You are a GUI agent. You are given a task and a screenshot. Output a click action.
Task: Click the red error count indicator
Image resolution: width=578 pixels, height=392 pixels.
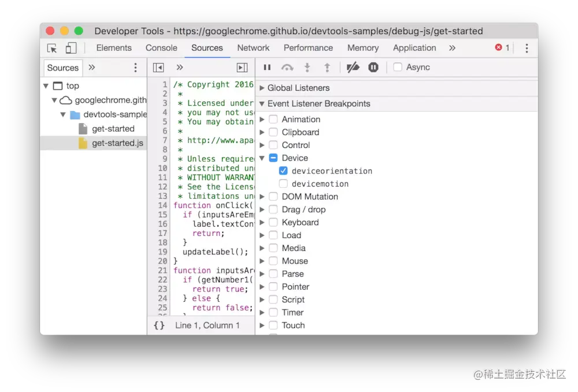[502, 47]
